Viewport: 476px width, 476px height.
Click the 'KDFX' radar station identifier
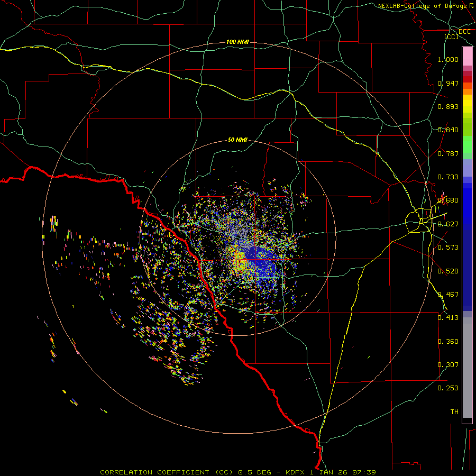296,472
